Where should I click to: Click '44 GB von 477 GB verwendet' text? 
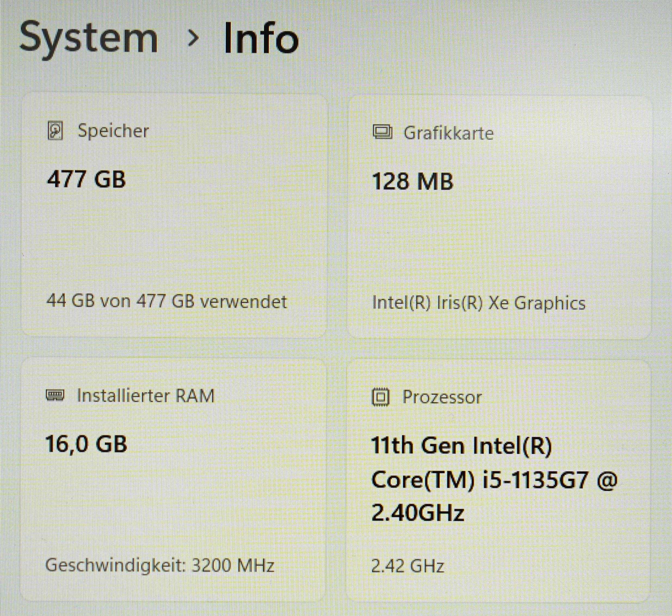167,302
